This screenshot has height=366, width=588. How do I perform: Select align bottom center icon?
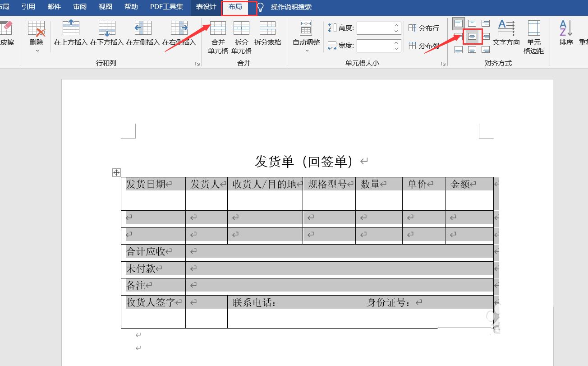tap(472, 49)
